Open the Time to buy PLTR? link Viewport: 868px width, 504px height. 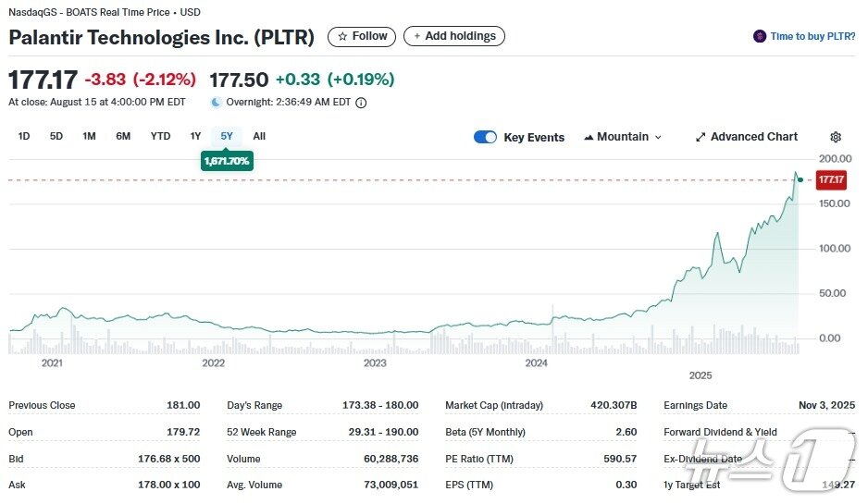[x=812, y=37]
